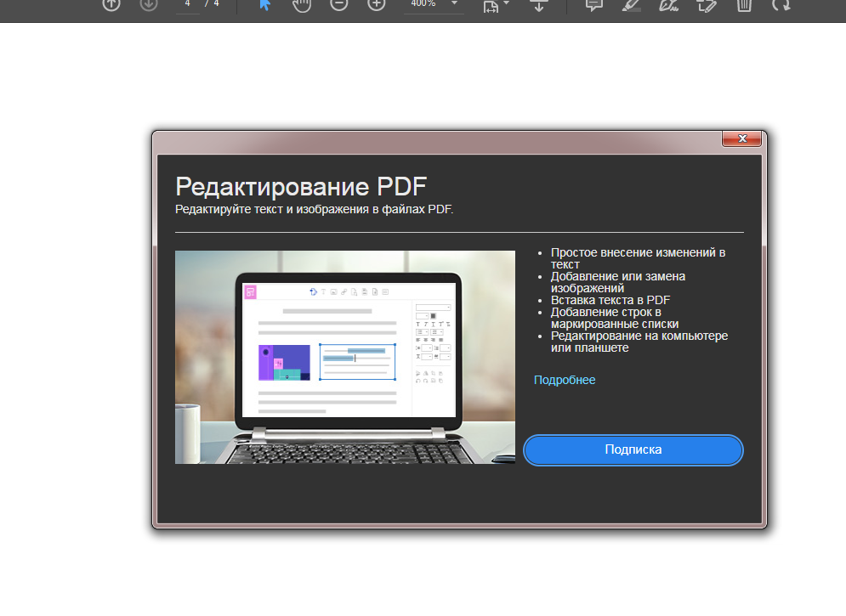Screen dimensions: 846x616
Task: Open the zoom percentage dropdown arrow
Action: (454, 3)
